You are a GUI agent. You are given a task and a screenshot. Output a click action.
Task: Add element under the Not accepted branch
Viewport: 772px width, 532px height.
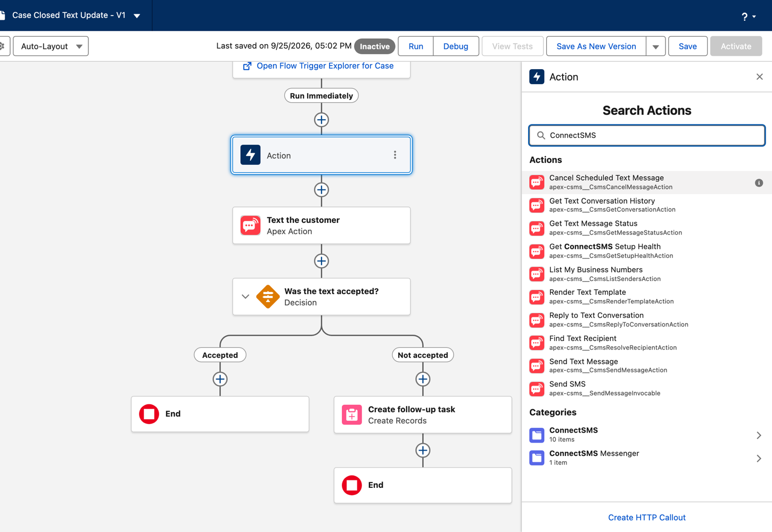click(423, 379)
